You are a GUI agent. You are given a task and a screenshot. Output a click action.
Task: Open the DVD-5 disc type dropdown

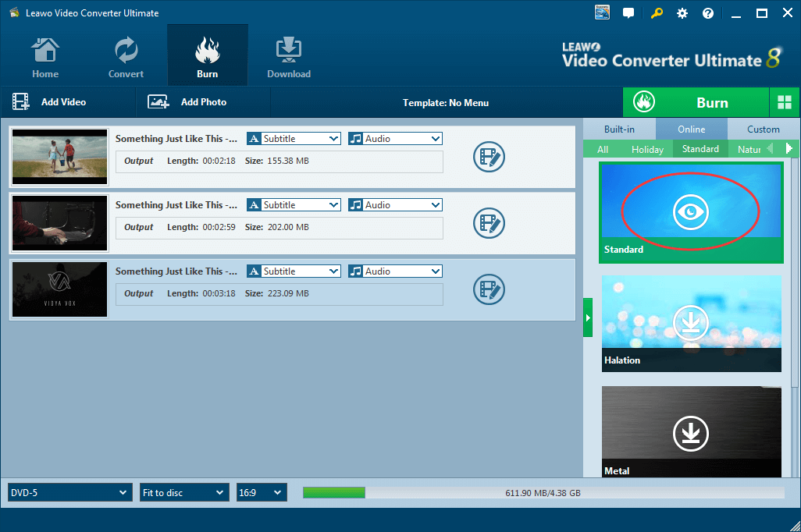click(x=69, y=493)
